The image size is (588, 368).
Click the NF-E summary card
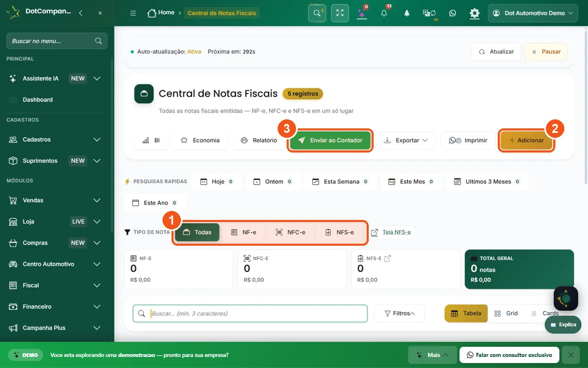pyautogui.click(x=179, y=269)
